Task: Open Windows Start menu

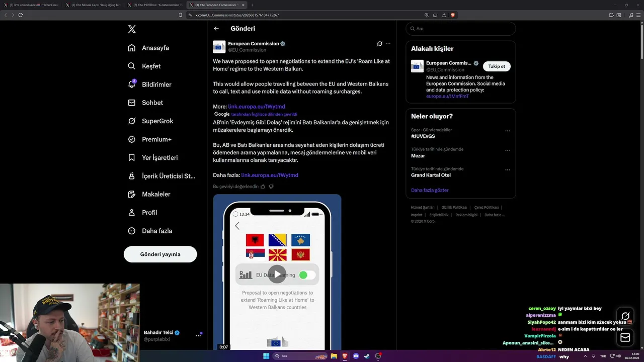Action: (266, 356)
